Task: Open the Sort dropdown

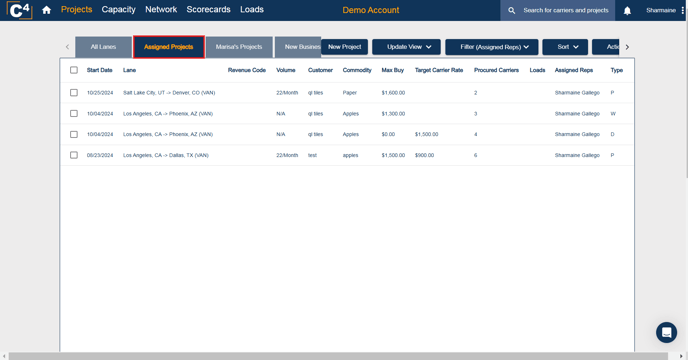Action: pyautogui.click(x=565, y=47)
